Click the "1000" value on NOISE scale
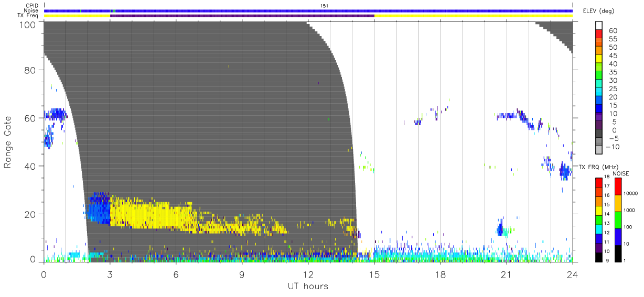Image resolution: width=644 pixels, height=297 pixels. pyautogui.click(x=630, y=210)
